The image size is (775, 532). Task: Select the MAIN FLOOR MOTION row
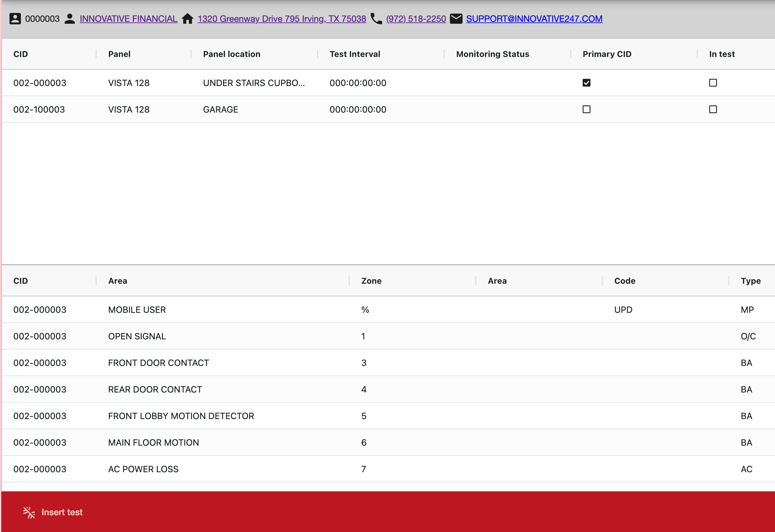[x=388, y=442]
